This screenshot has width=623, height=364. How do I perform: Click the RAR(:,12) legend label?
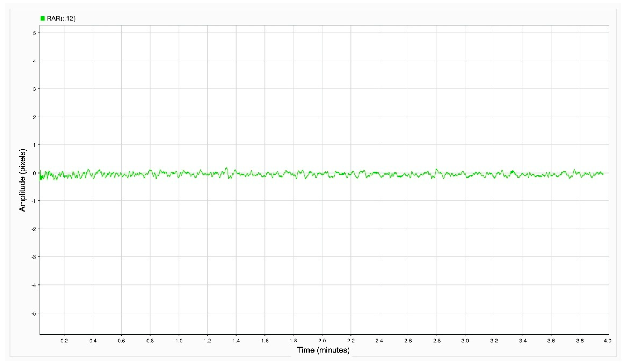click(x=61, y=19)
